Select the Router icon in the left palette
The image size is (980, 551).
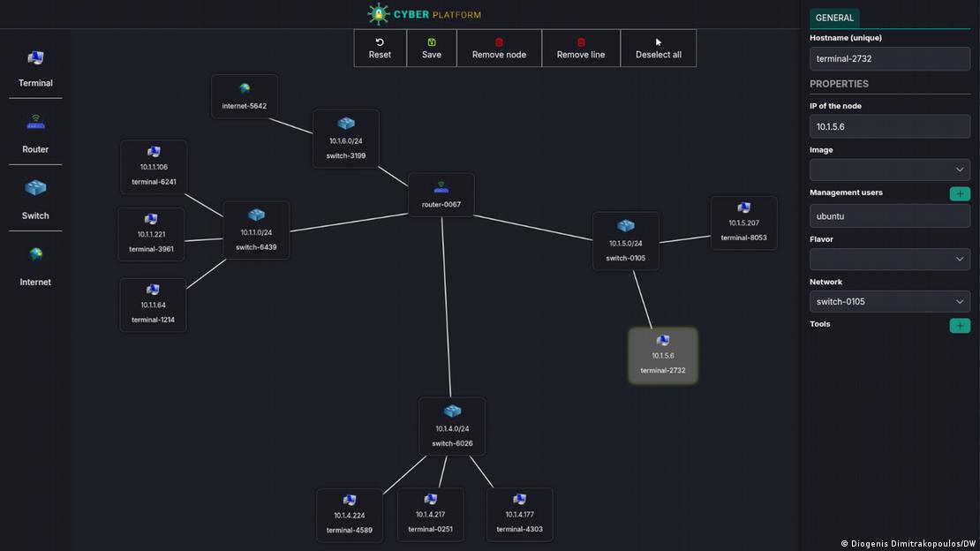(35, 124)
